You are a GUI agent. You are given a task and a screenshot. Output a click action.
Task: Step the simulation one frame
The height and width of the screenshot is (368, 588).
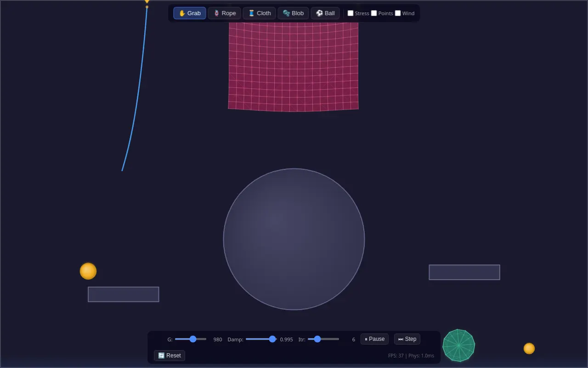pyautogui.click(x=407, y=339)
